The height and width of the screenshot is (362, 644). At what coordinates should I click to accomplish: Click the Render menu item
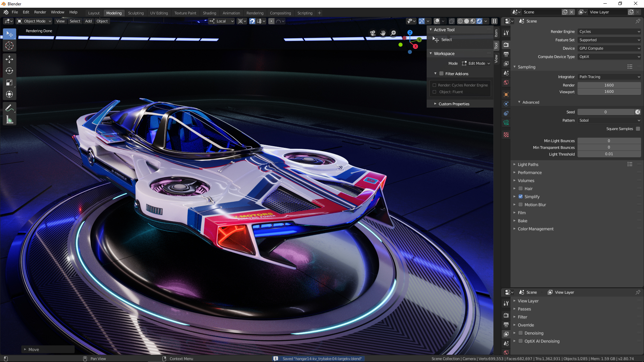pyautogui.click(x=40, y=11)
